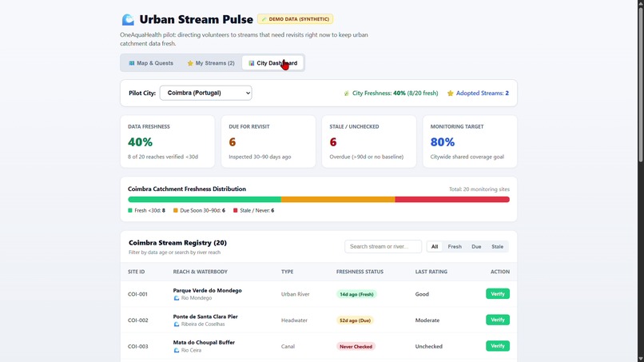Image resolution: width=644 pixels, height=362 pixels.
Task: Open the Map & Quests tab
Action: (151, 63)
